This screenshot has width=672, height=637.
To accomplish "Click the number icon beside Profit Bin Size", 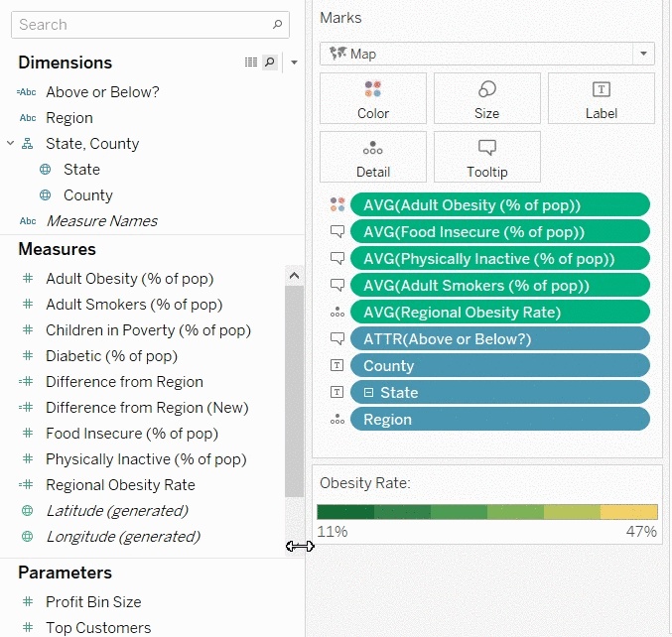I will [x=28, y=601].
